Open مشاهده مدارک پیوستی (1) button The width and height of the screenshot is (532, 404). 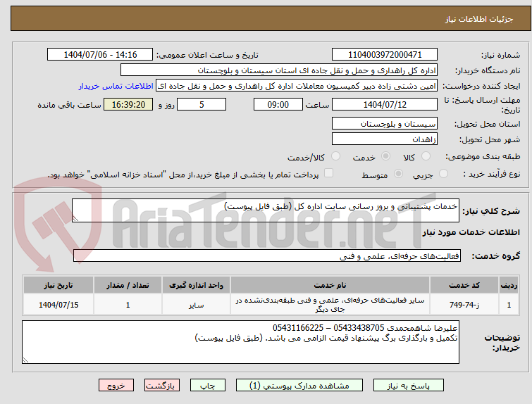click(299, 386)
